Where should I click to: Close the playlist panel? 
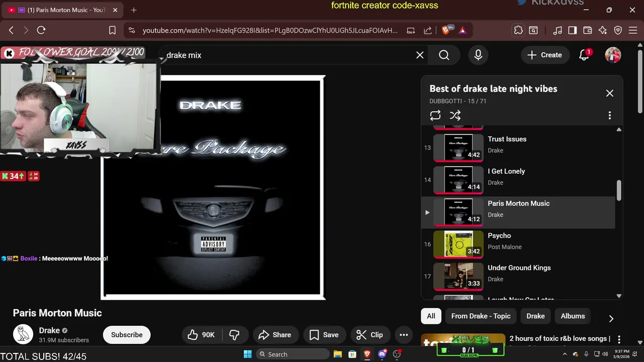tap(610, 93)
